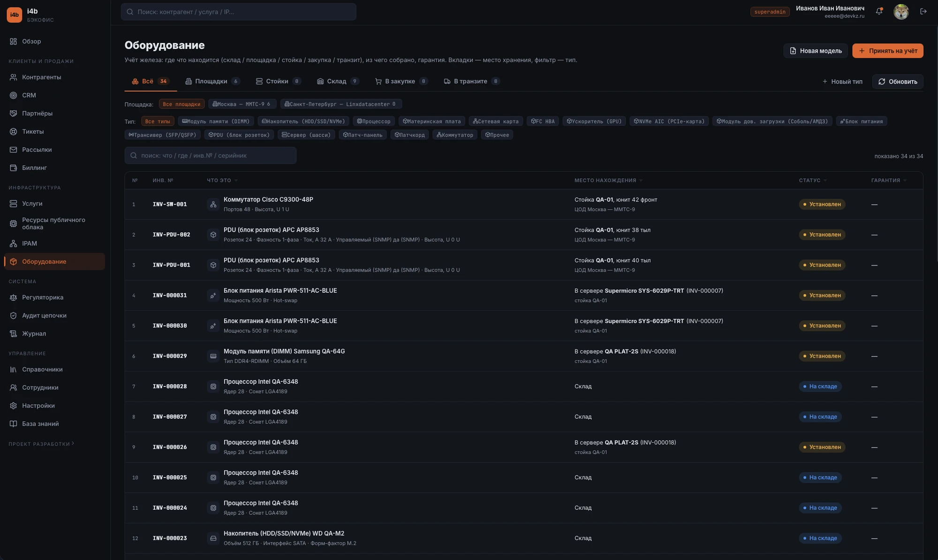Image resolution: width=938 pixels, height=560 pixels.
Task: Sort by Место нахождения column arrow
Action: click(x=641, y=181)
